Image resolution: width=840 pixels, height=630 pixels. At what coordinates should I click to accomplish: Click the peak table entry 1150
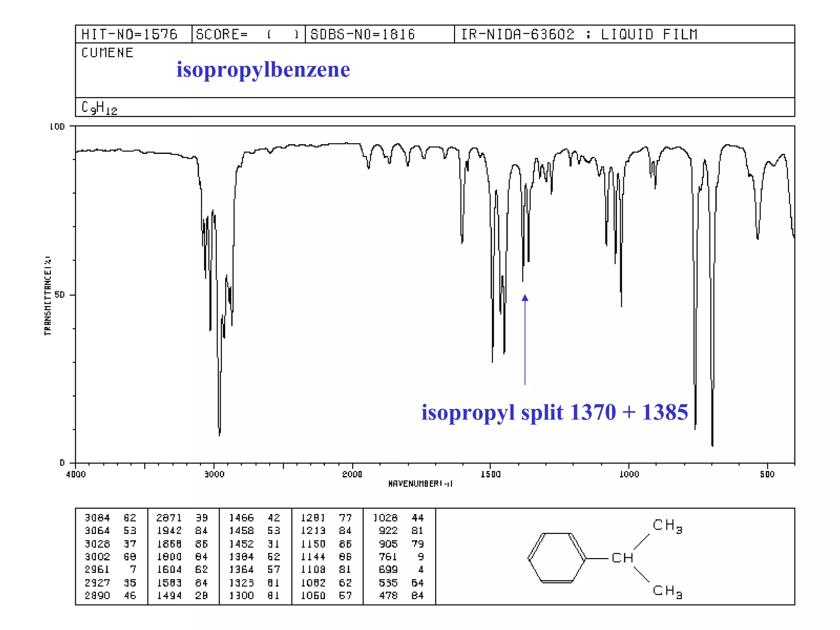tap(313, 544)
